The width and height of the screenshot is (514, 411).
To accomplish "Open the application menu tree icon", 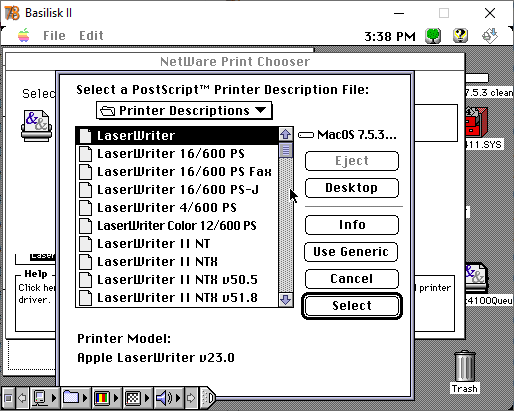I will coord(433,36).
